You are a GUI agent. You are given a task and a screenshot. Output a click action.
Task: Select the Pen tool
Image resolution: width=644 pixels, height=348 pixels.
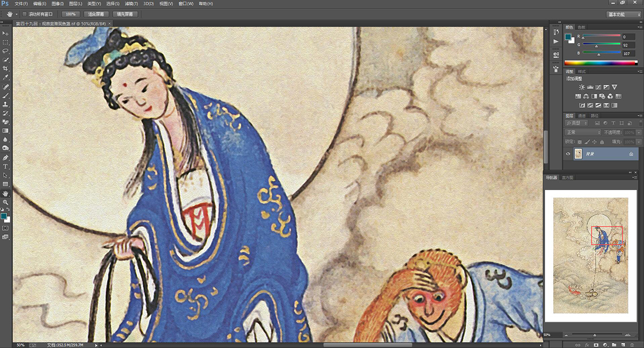click(x=6, y=158)
